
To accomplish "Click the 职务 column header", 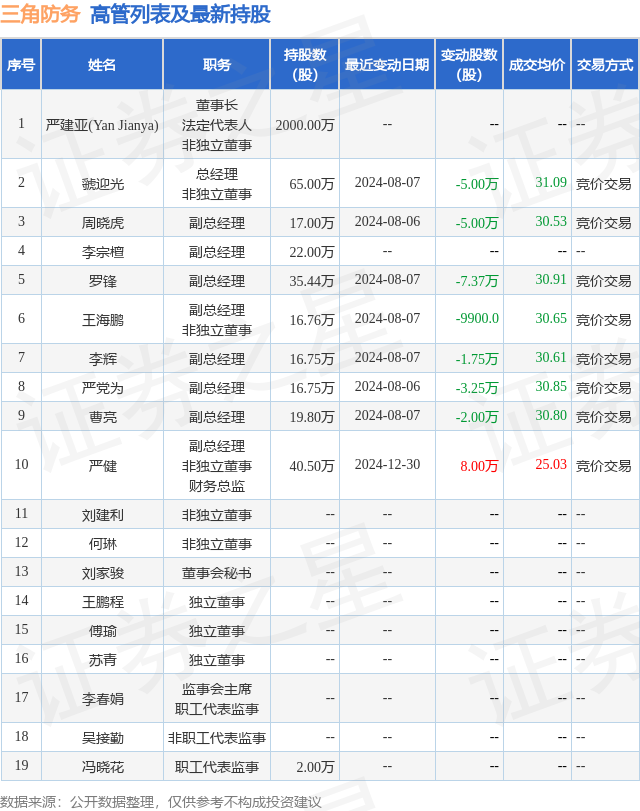I will coord(216,65).
